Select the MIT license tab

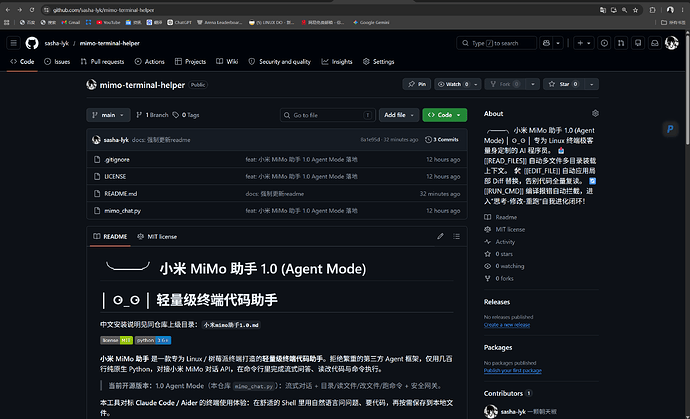click(157, 236)
